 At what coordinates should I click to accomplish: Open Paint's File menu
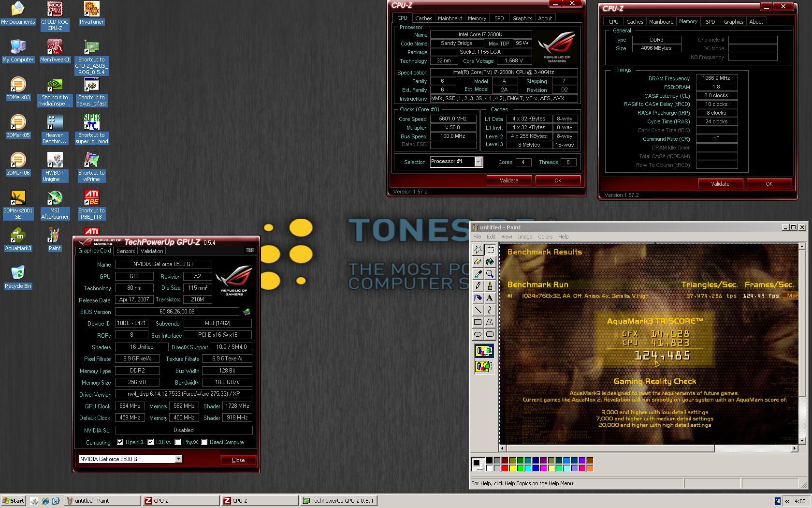click(x=477, y=237)
